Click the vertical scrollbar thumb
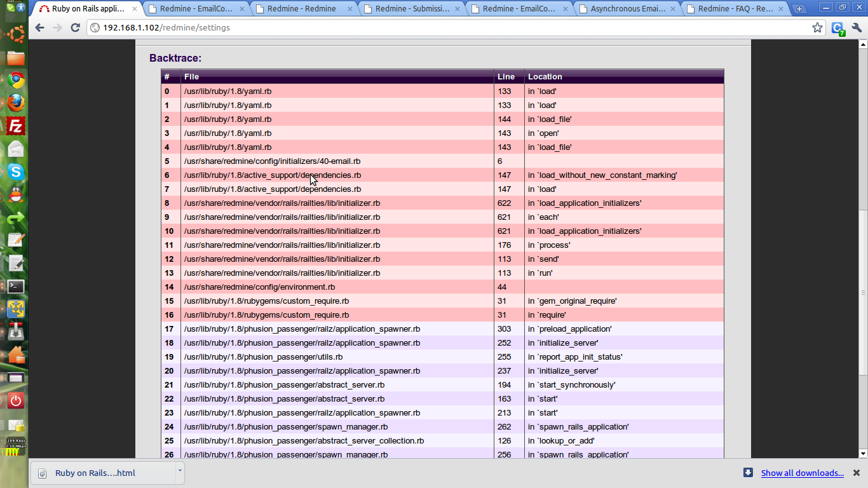Image resolution: width=868 pixels, height=488 pixels. (863, 292)
